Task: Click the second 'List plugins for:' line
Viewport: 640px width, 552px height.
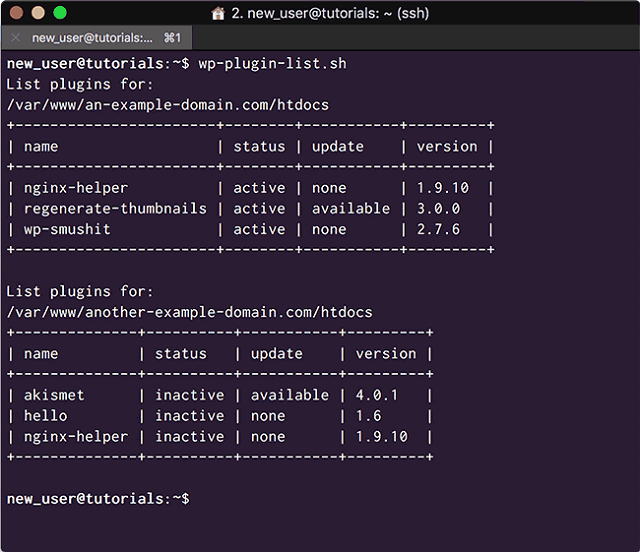Action: [80, 292]
